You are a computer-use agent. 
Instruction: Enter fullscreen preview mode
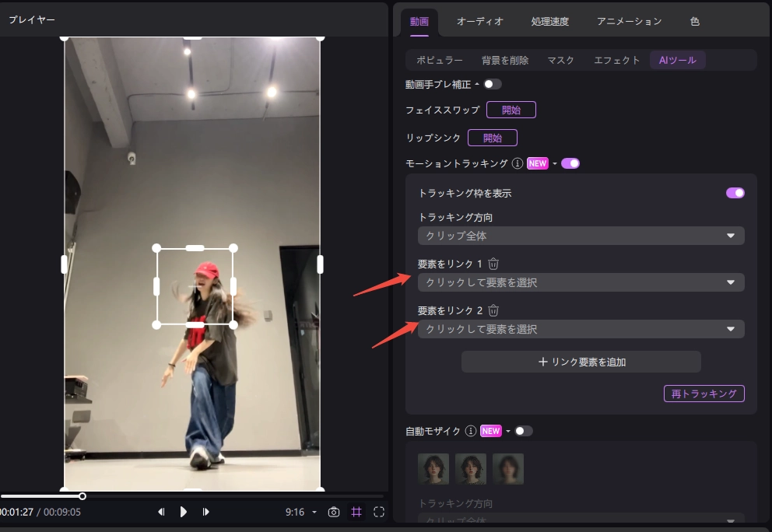coord(378,512)
